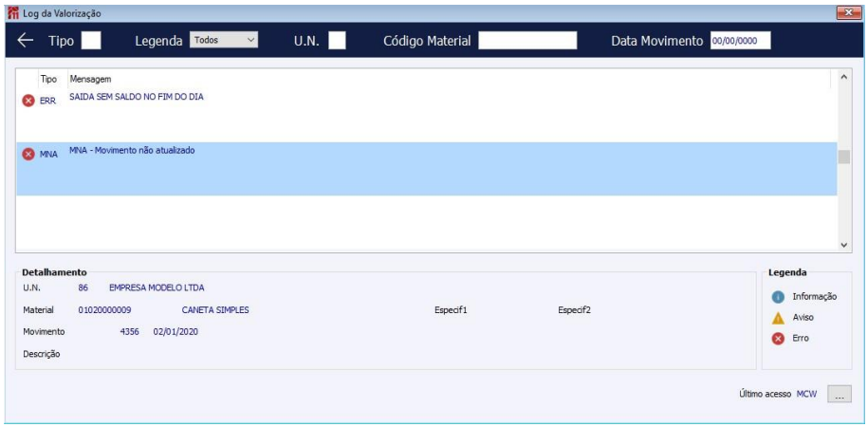The height and width of the screenshot is (427, 868).
Task: Click the ERR type cell
Action: (48, 102)
